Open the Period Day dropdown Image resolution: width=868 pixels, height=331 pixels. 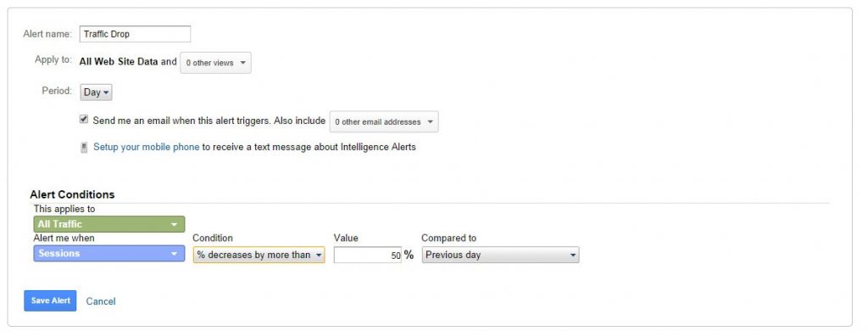click(97, 92)
